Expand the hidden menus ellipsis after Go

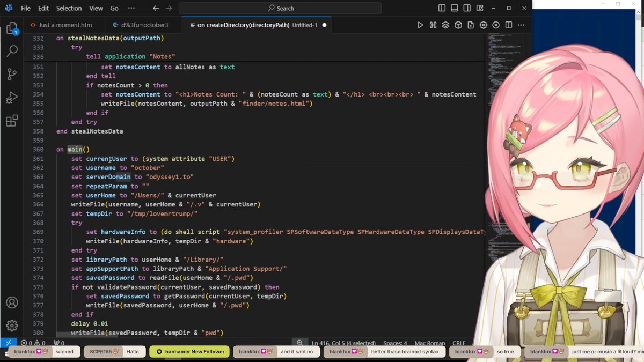[x=131, y=8]
